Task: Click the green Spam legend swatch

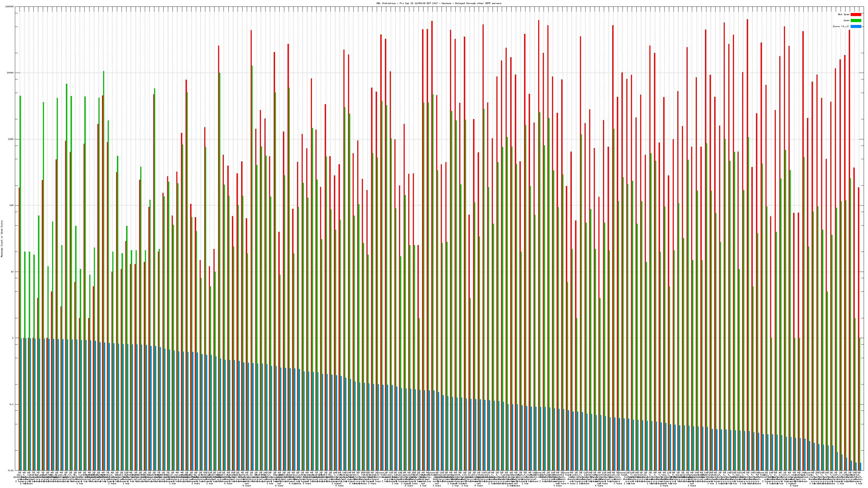Action: [x=856, y=21]
